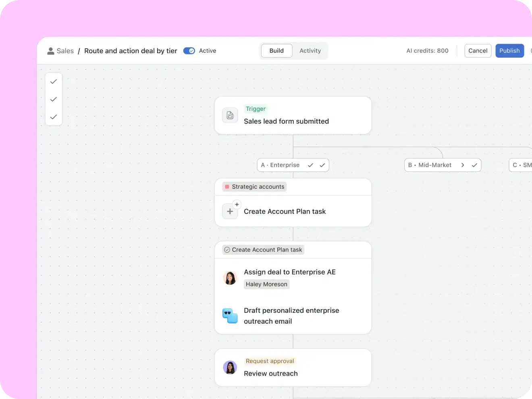Click the pink square of Strategic accounts
Image resolution: width=532 pixels, height=399 pixels.
[227, 187]
